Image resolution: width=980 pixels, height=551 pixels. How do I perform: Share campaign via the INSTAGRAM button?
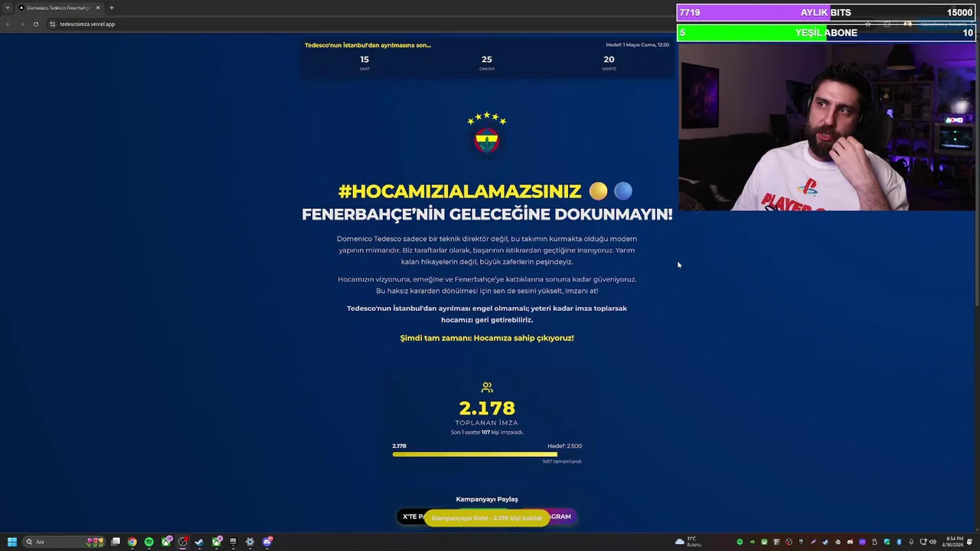(562, 517)
